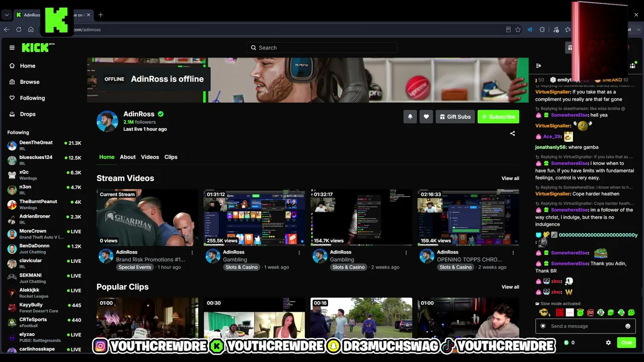Click the AdinRoss profile avatar
644x362 pixels.
coord(107,121)
